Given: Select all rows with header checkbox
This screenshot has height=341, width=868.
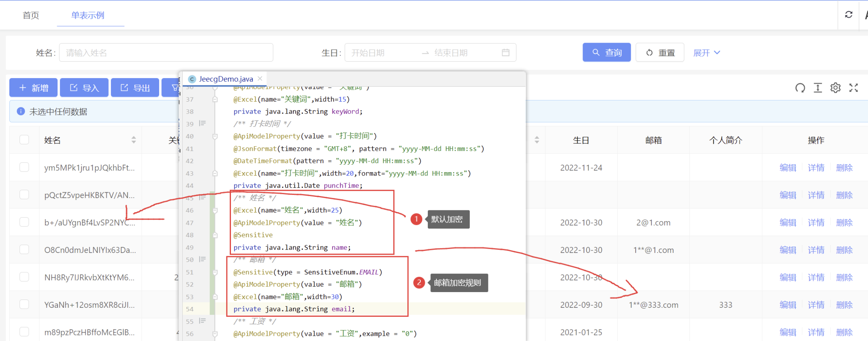Looking at the screenshot, I should click(24, 140).
